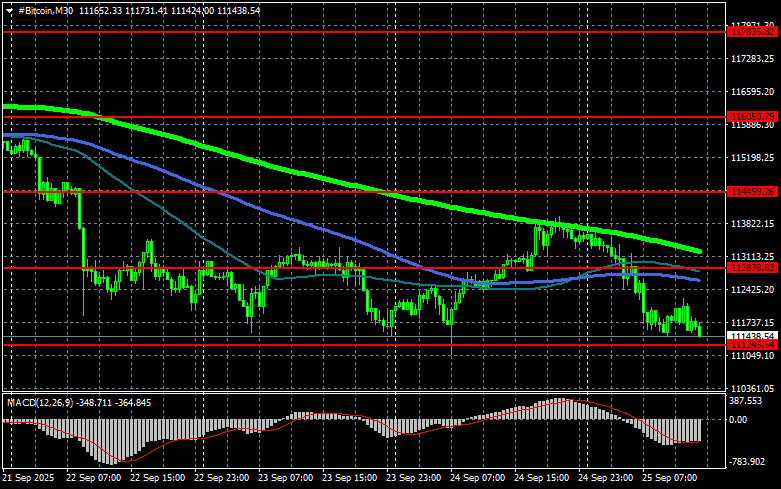This screenshot has height=489, width=781.
Task: Click the 24 Sep 15:00 time label
Action: tap(541, 478)
